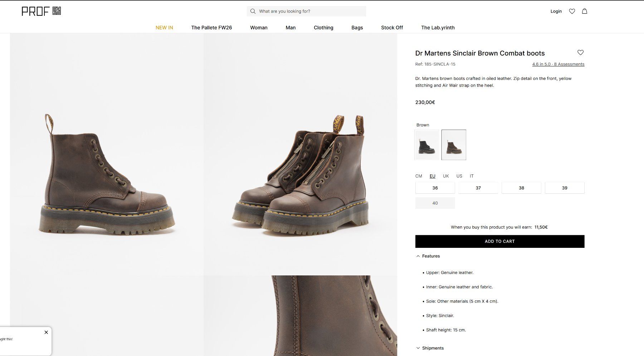Image resolution: width=644 pixels, height=356 pixels.
Task: Focus the 'What are you looking for?' search field
Action: coord(306,11)
